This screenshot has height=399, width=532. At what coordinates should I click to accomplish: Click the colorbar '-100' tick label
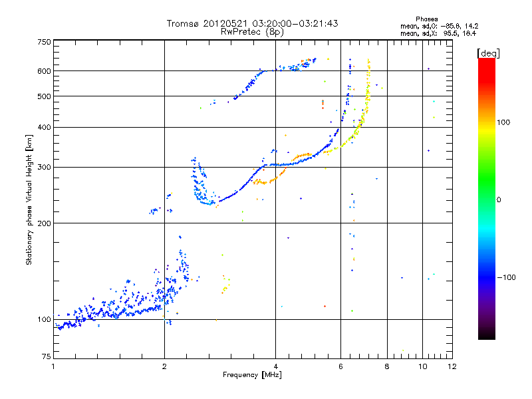[x=506, y=277]
